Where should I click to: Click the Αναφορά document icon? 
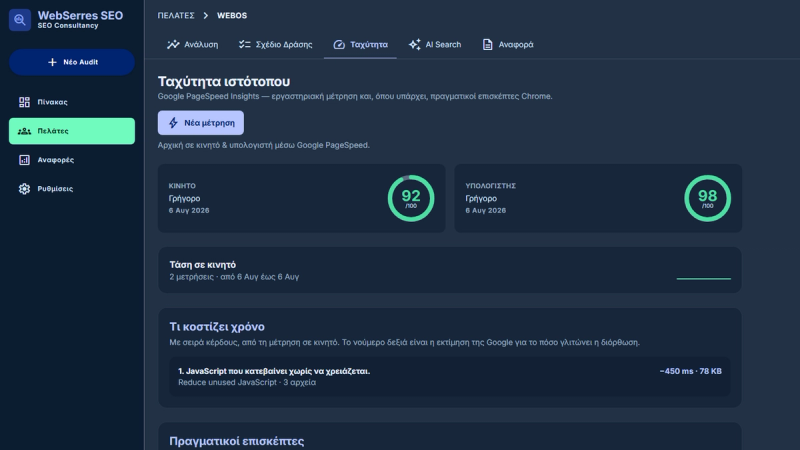487,44
